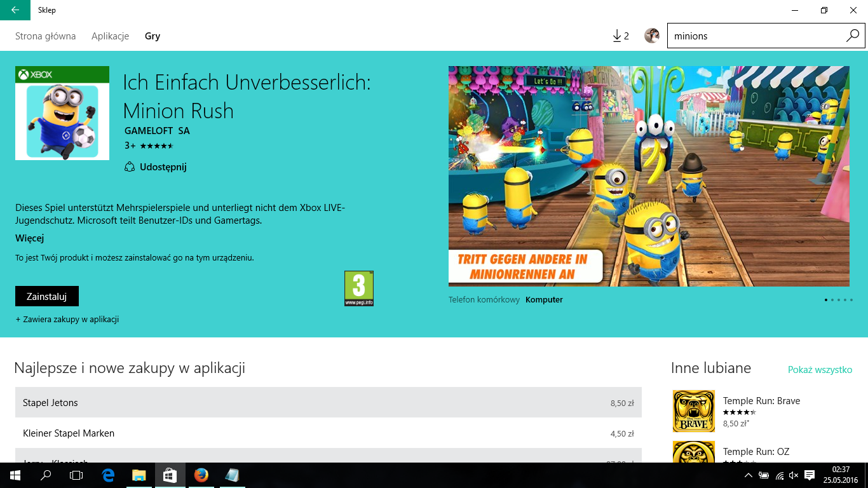Open the notepad app on the taskbar

(x=232, y=475)
